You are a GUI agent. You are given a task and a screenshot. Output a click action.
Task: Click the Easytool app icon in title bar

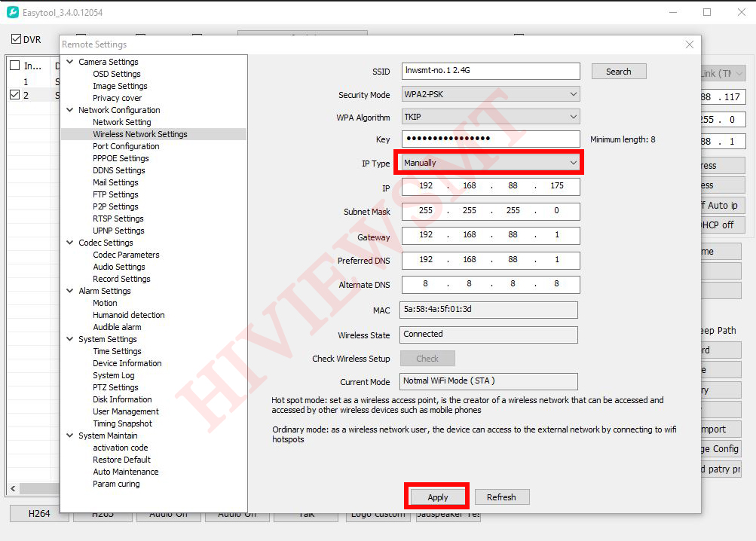[13, 13]
